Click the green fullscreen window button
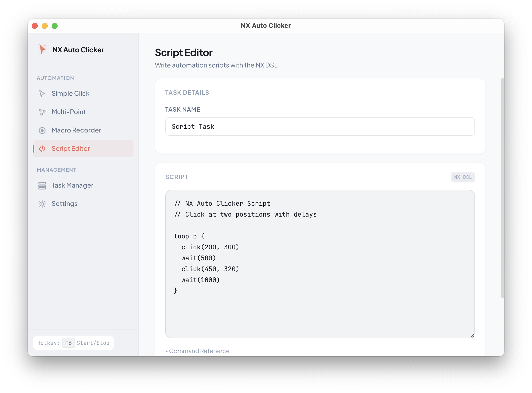The height and width of the screenshot is (393, 532). [55, 26]
